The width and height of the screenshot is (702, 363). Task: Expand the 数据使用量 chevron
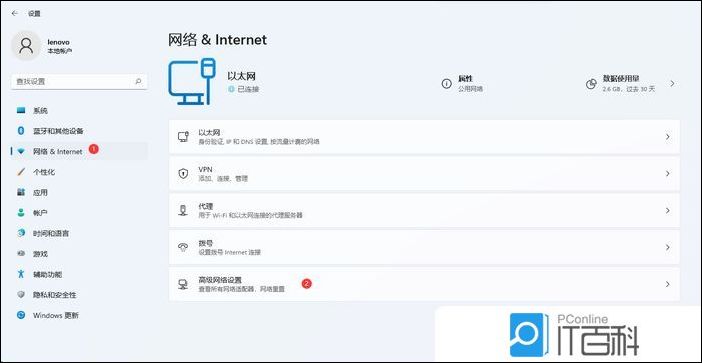(672, 84)
